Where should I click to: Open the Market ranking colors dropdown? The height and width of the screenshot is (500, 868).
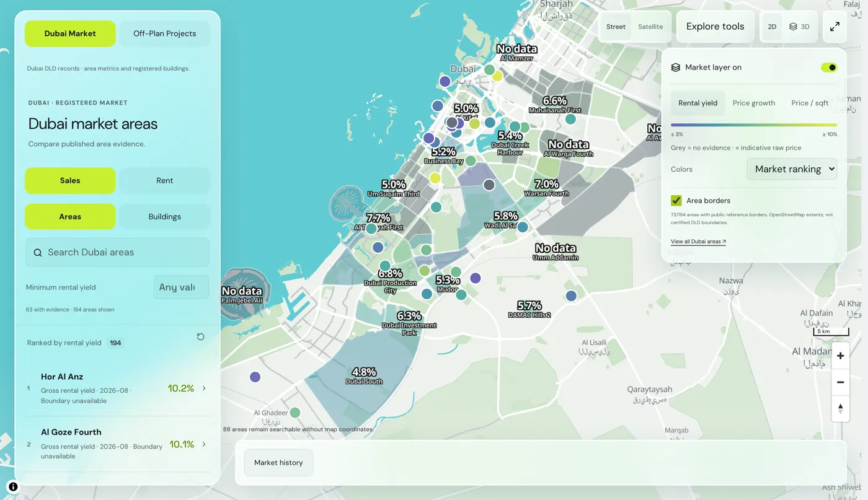coord(792,169)
